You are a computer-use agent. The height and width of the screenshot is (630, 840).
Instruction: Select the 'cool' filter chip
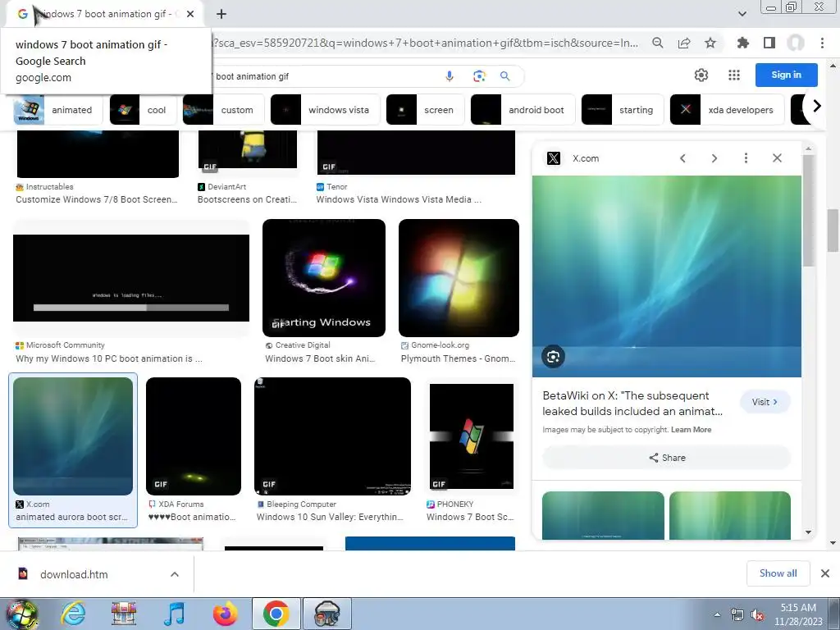tap(143, 110)
